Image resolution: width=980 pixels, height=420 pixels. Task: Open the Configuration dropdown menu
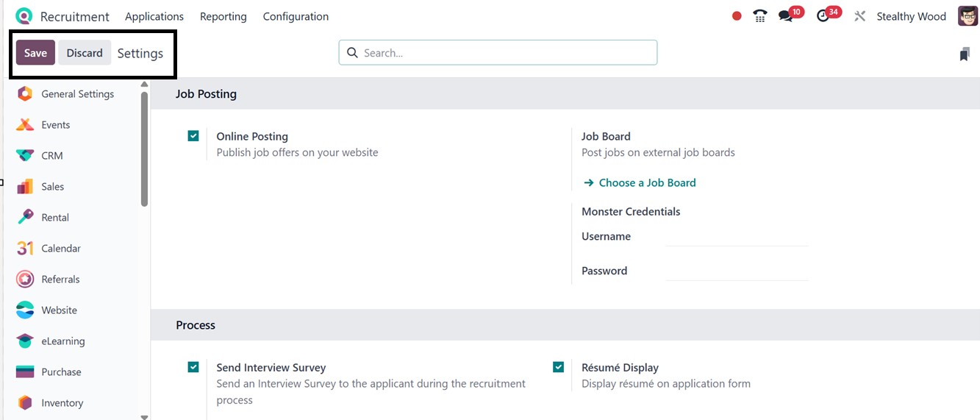tap(296, 16)
